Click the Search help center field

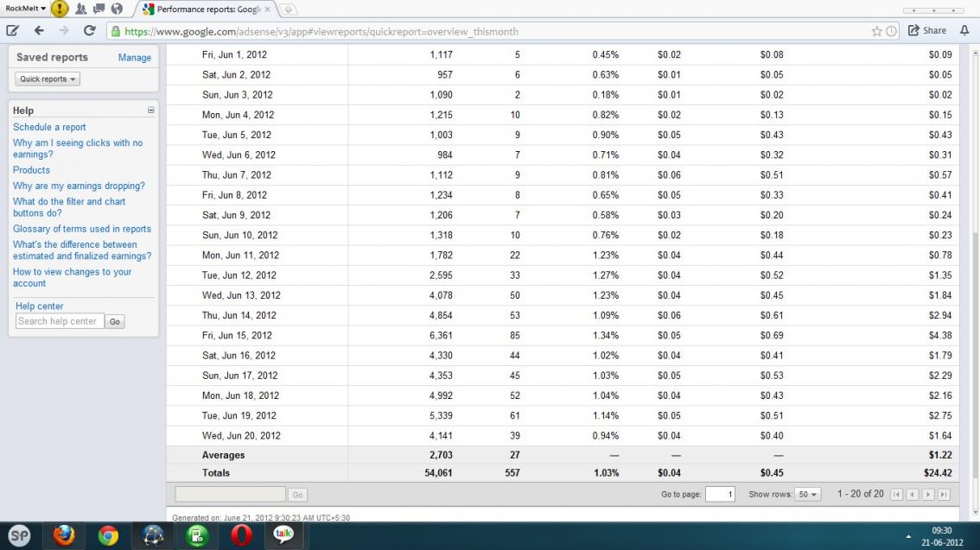60,321
